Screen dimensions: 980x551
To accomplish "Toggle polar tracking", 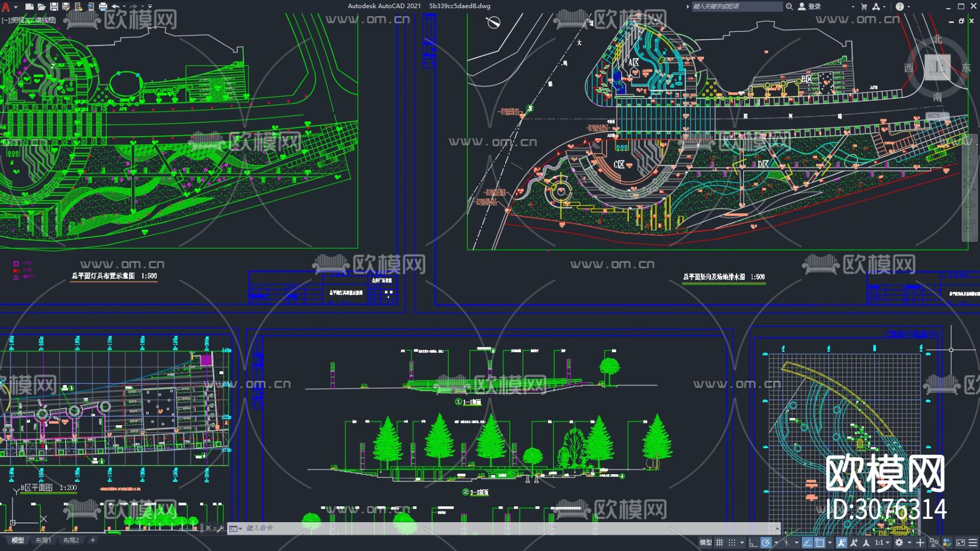I will pyautogui.click(x=766, y=542).
